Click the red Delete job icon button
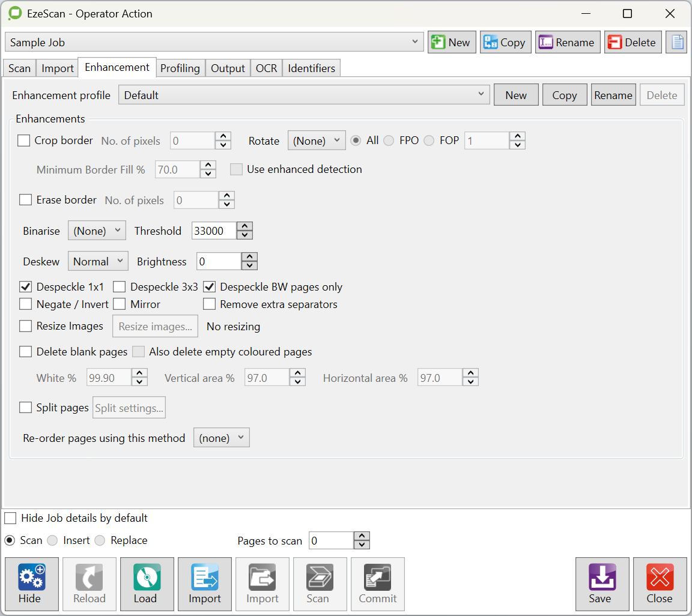This screenshot has width=692, height=616. coord(633,43)
